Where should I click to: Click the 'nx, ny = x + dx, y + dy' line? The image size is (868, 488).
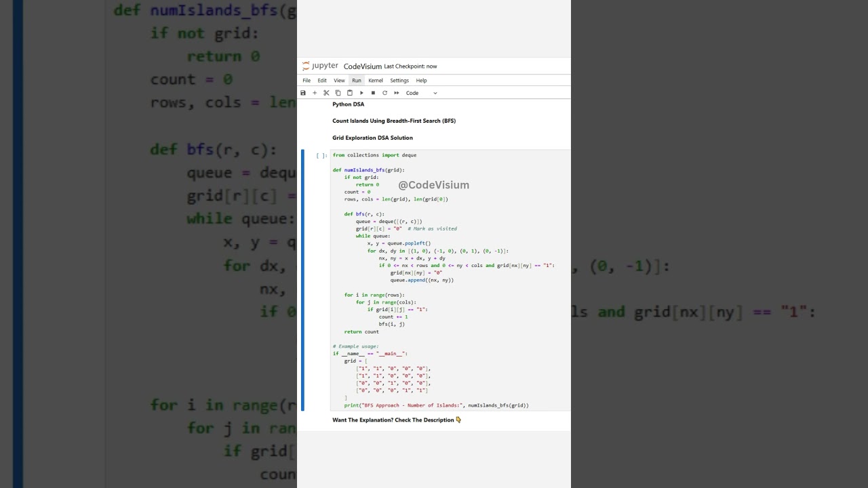click(x=412, y=258)
